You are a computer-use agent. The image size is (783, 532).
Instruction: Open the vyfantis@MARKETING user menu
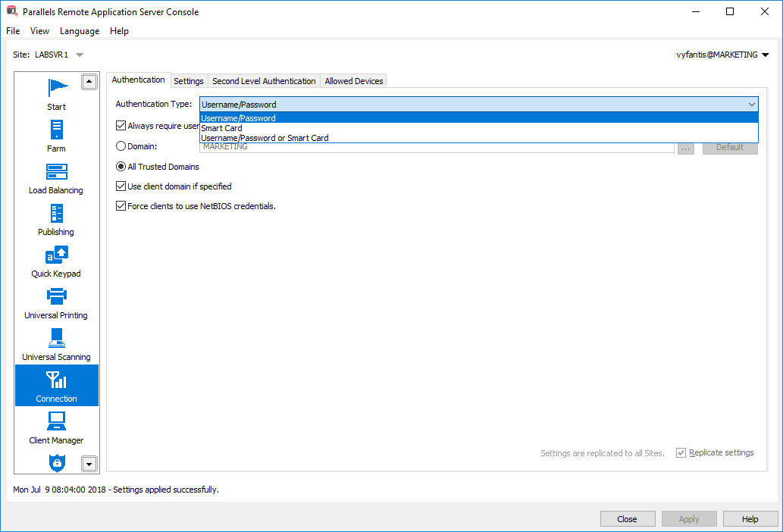pyautogui.click(x=722, y=55)
